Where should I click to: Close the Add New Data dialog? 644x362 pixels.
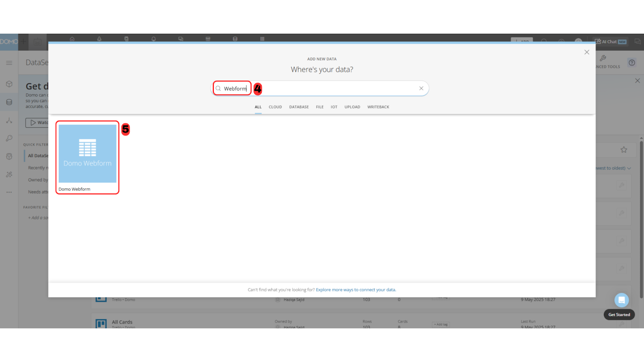(586, 52)
